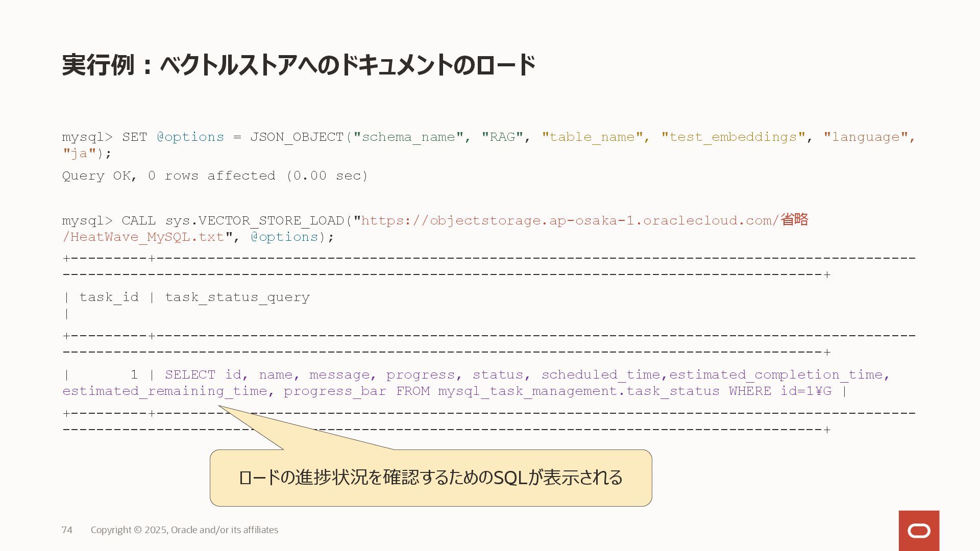
Task: Click the task_id column header
Action: click(x=109, y=297)
